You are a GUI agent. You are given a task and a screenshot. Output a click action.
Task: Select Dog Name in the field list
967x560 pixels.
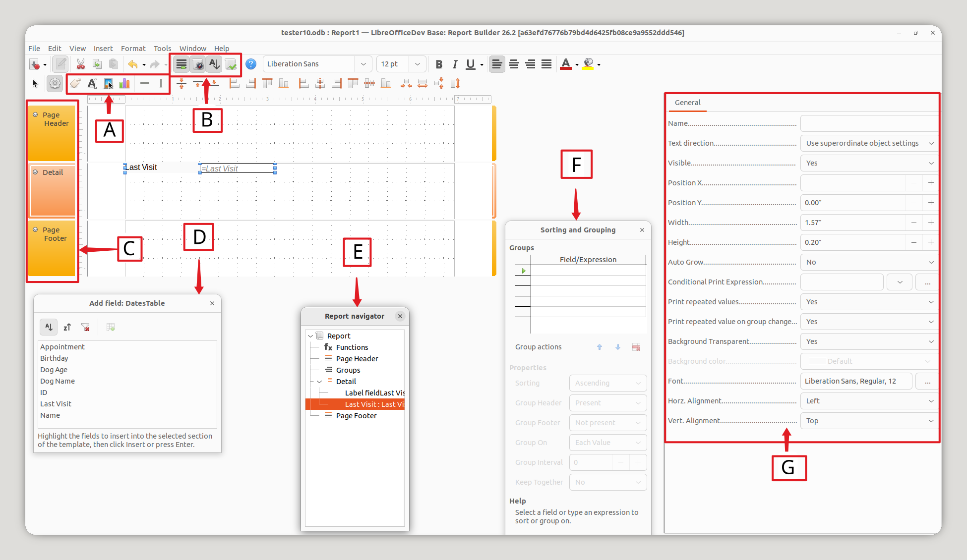pos(58,381)
